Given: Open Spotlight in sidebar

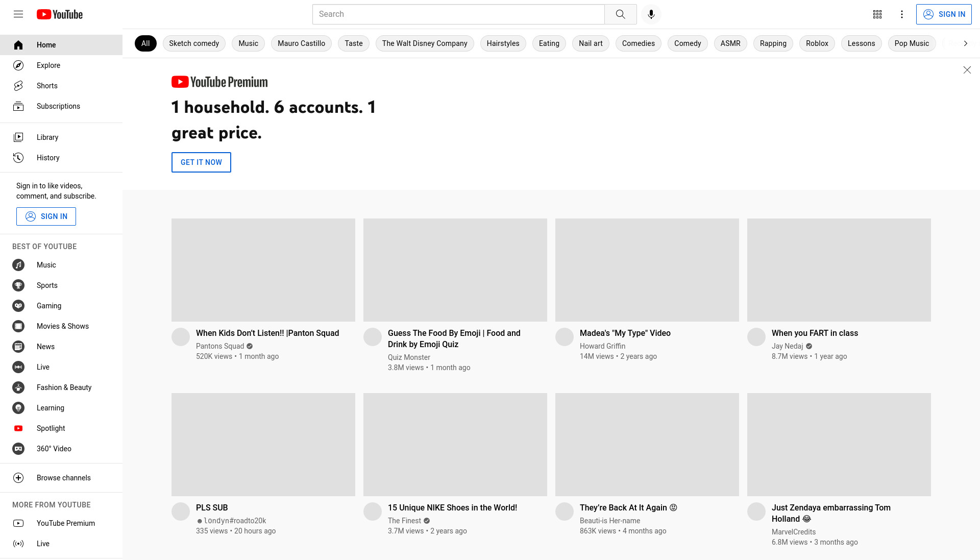Looking at the screenshot, I should pyautogui.click(x=61, y=428).
